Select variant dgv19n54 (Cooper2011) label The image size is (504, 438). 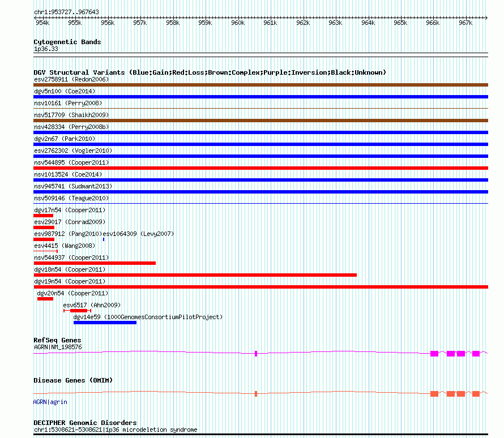(70, 281)
